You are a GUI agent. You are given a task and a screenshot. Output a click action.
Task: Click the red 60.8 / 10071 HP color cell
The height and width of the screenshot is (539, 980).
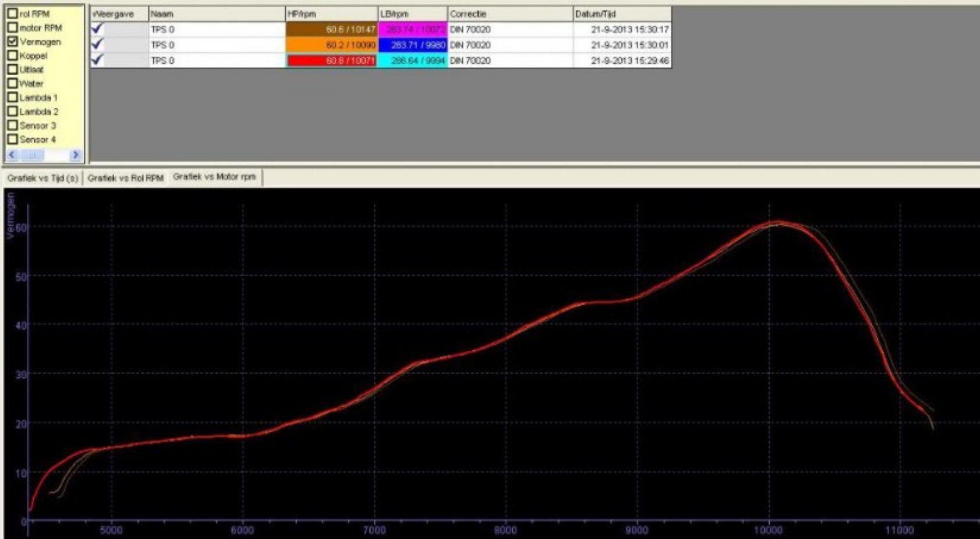[331, 61]
